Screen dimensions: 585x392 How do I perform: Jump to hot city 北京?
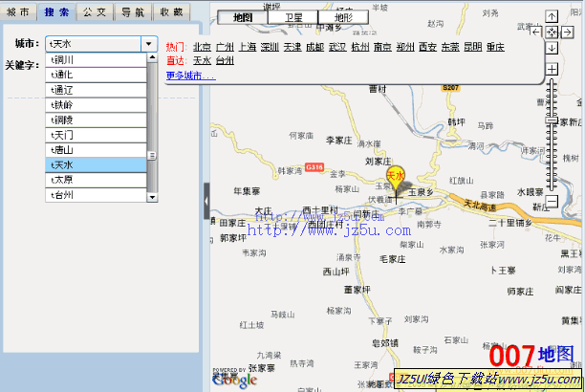click(x=203, y=47)
